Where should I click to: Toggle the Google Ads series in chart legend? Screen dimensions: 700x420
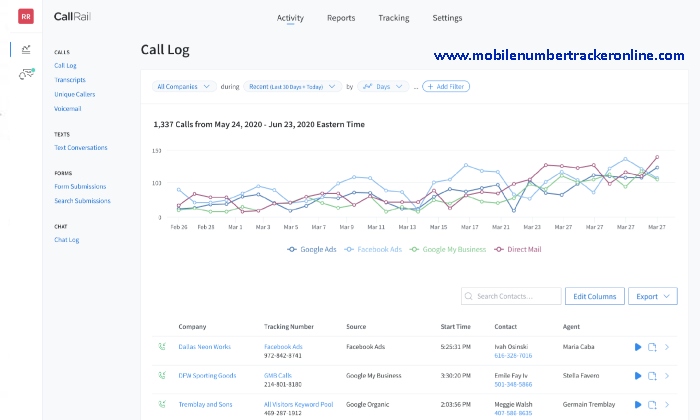click(x=313, y=249)
